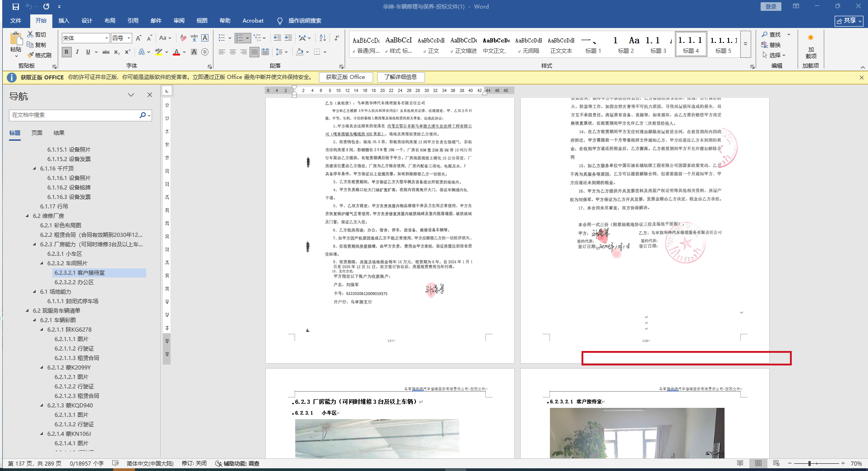Click the Redo/repeat arrow icon
The height and width of the screenshot is (471, 868).
click(x=46, y=7)
